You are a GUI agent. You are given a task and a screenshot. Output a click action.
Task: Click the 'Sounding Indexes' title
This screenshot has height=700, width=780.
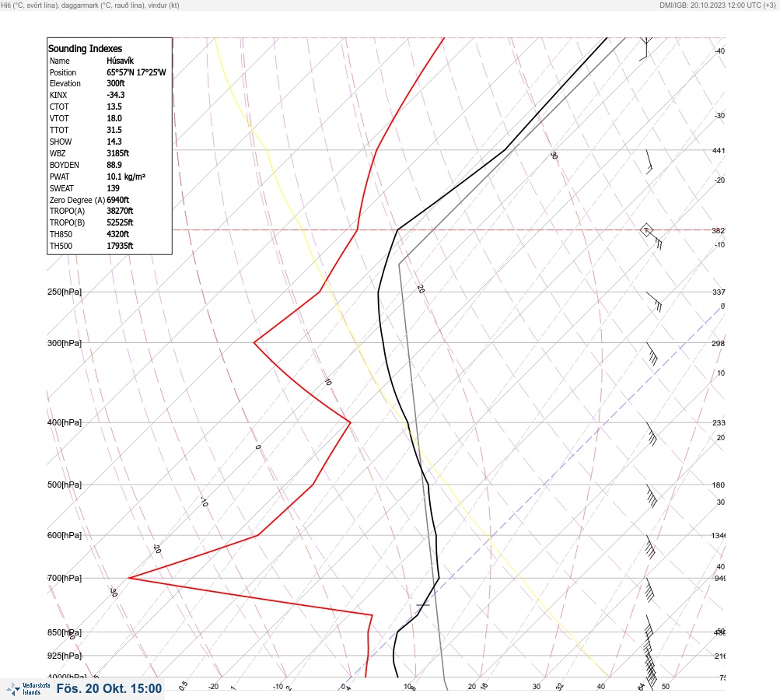coord(85,48)
